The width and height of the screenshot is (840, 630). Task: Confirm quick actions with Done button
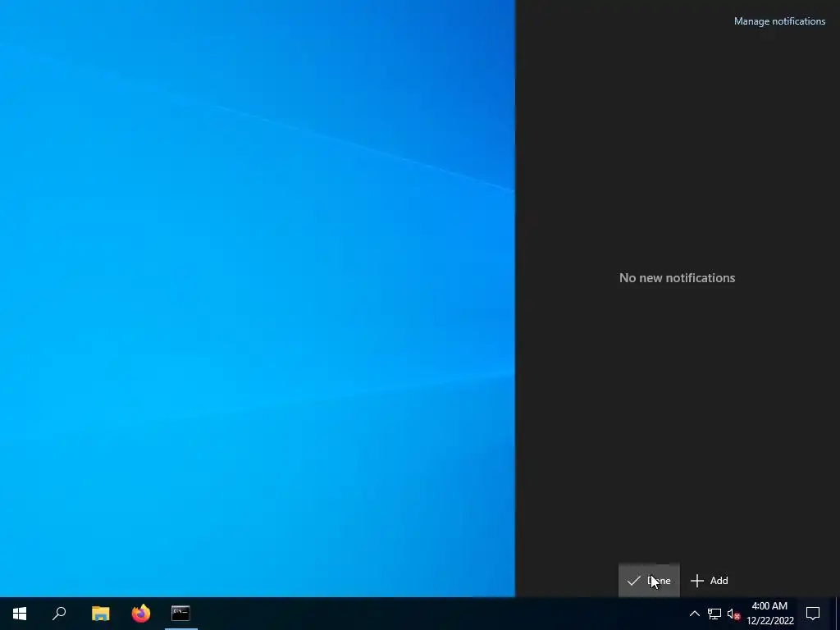point(649,581)
